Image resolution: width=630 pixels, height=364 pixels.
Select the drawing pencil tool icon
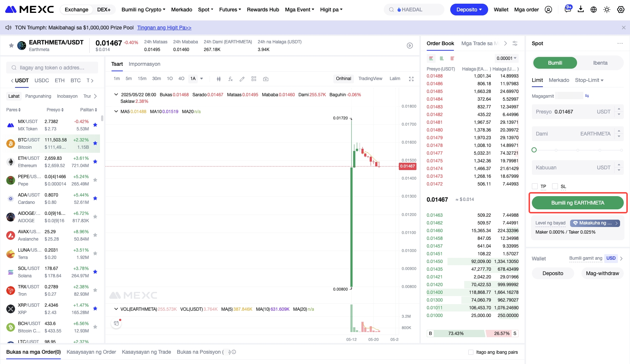242,79
